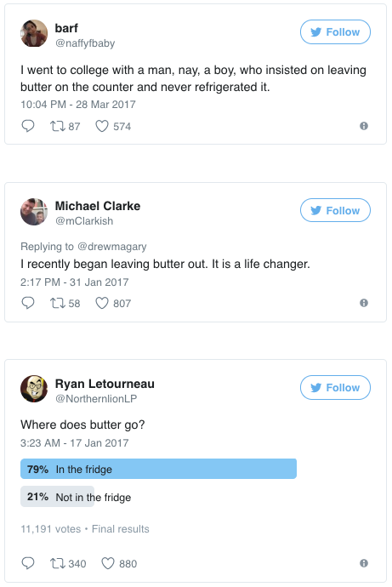Like Michael Clarke's tweet with 807 likes
The height and width of the screenshot is (587, 392).
113,303
